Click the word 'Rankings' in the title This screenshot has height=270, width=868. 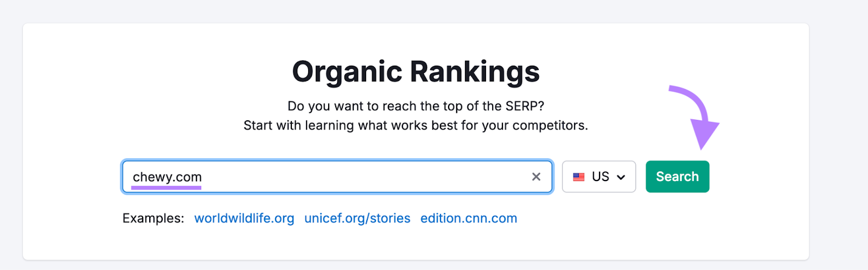(475, 72)
